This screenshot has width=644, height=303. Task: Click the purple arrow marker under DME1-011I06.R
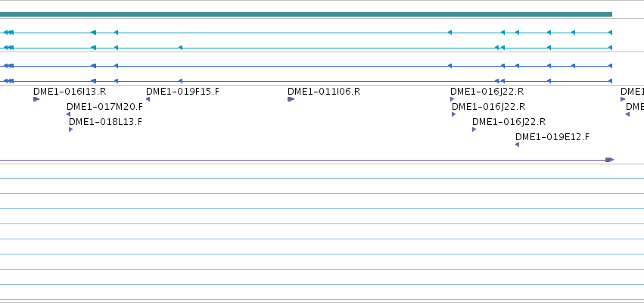coord(291,99)
